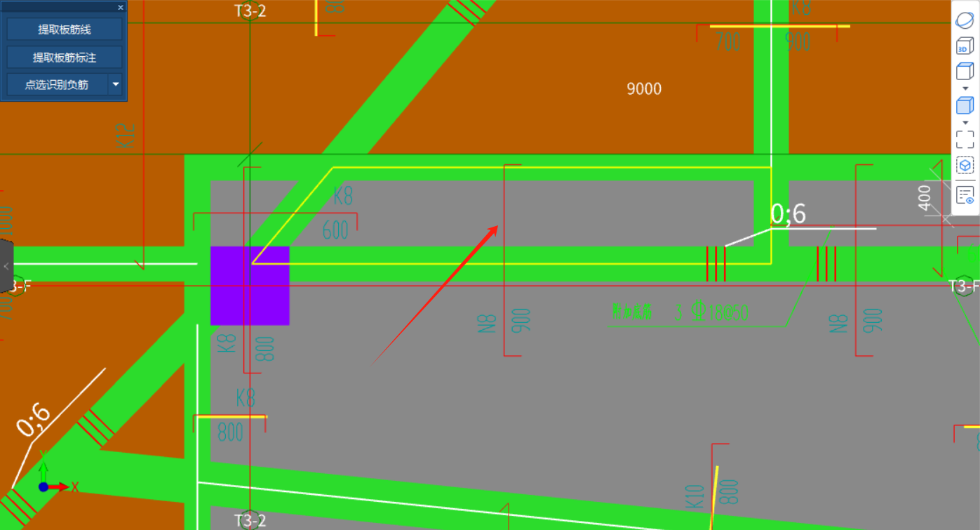Switch to 3D view icon

965,46
